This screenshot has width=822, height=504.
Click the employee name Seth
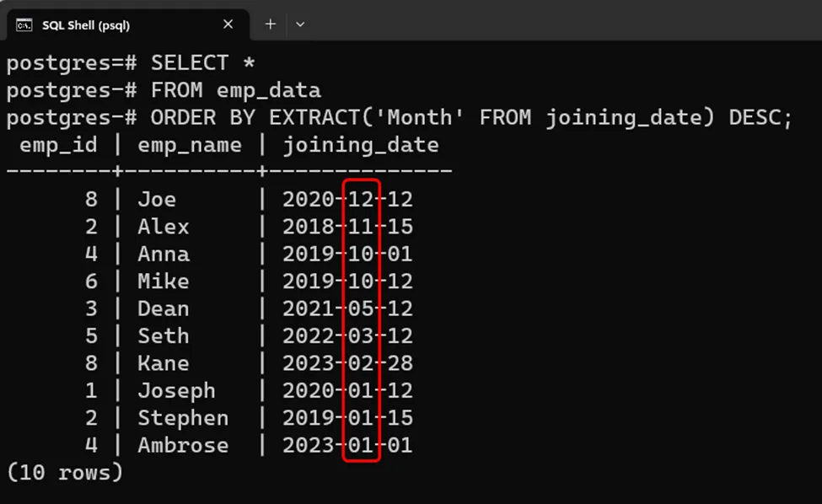(164, 336)
